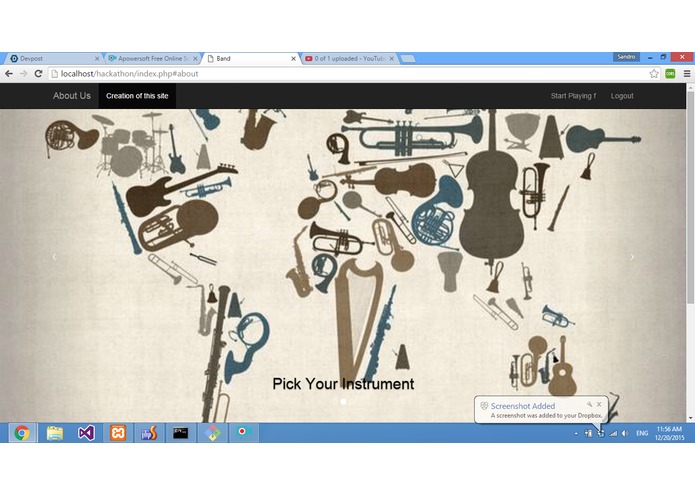Close the Apowersoft tab

click(x=195, y=58)
